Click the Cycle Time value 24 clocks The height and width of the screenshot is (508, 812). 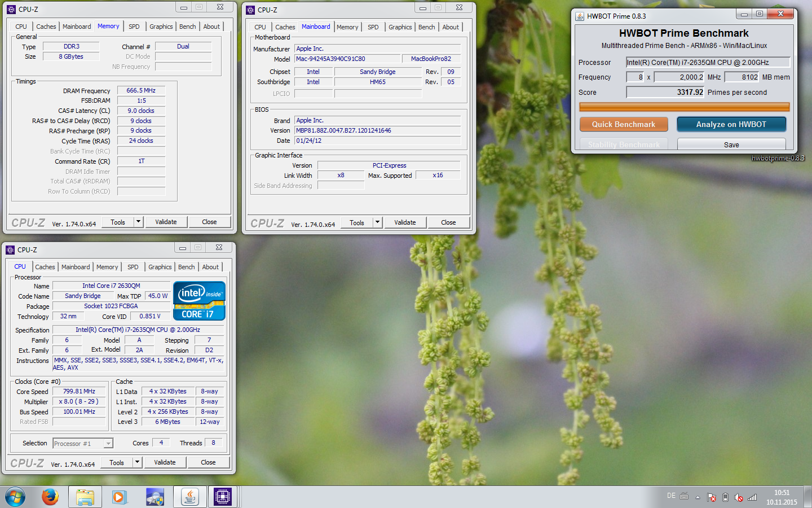click(x=141, y=141)
